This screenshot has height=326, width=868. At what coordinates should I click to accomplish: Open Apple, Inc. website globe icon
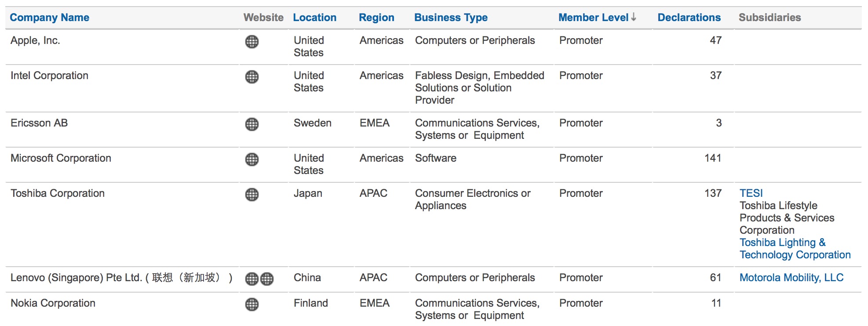pos(252,42)
